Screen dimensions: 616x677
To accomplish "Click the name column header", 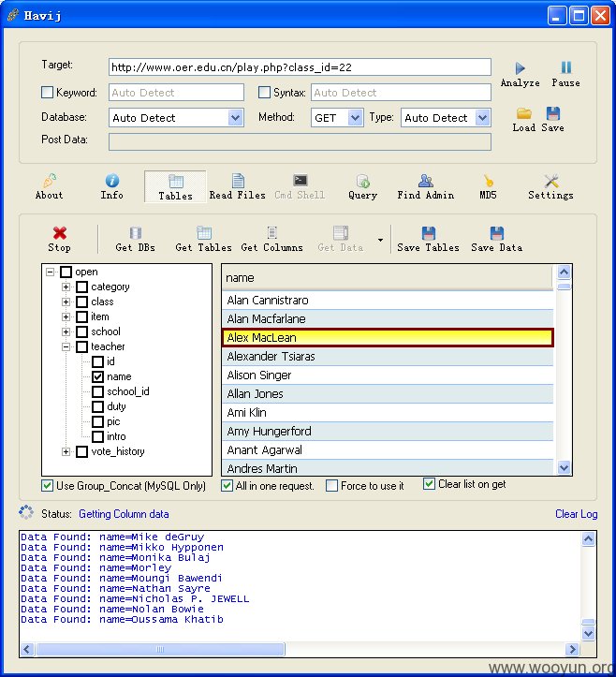I will 388,277.
